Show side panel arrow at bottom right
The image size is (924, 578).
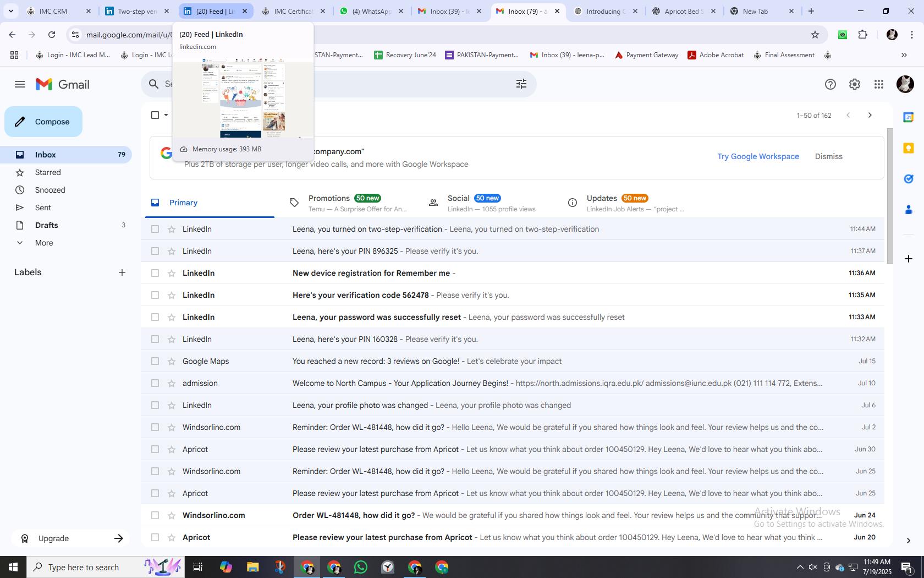pos(909,541)
